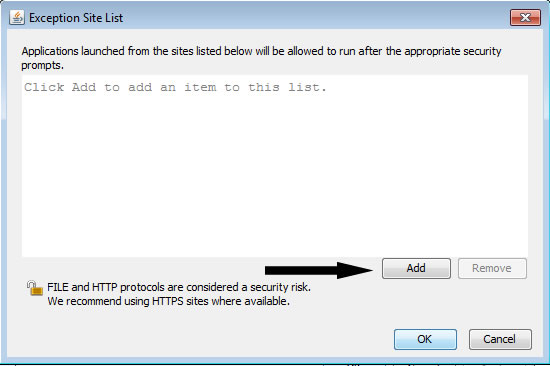The image size is (550, 366).
Task: Confirm the dialog with OK
Action: 425,339
